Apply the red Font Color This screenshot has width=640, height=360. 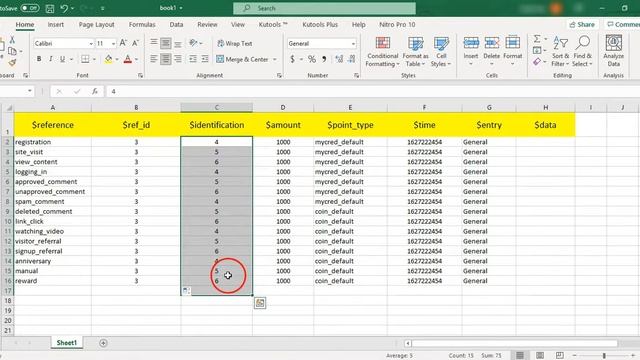click(x=128, y=59)
